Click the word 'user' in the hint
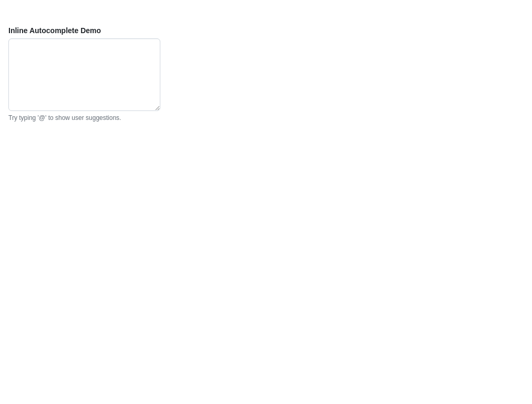 coord(78,118)
